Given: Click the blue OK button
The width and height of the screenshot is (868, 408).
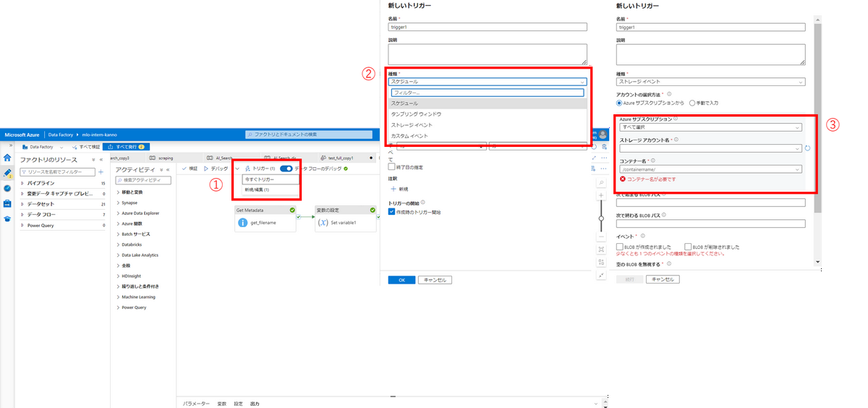Looking at the screenshot, I should pos(401,280).
